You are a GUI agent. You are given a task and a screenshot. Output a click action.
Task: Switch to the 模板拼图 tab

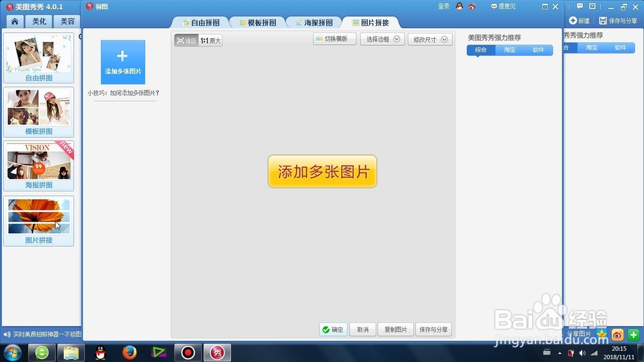click(x=258, y=23)
